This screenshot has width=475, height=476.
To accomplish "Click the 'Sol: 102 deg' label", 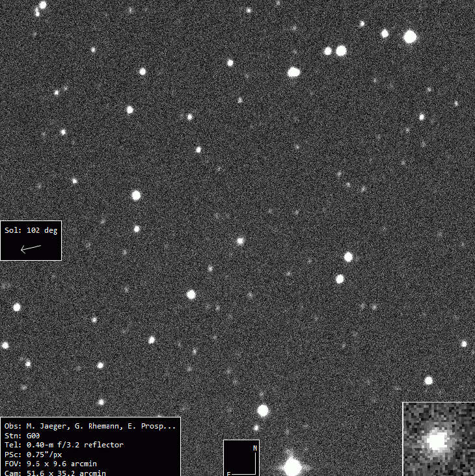I will click(x=31, y=230).
